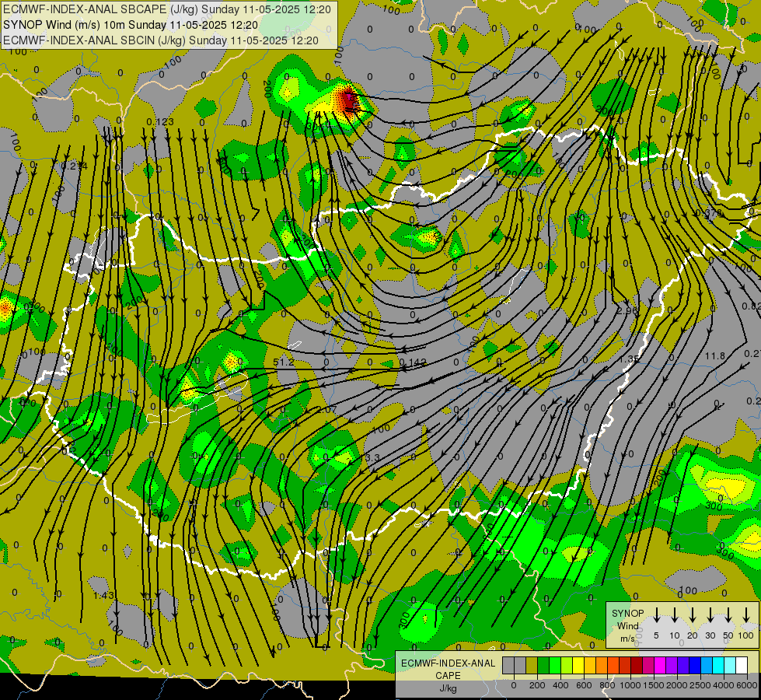
Task: Pick the dark red CAPE legend swatch
Action: [x=637, y=666]
